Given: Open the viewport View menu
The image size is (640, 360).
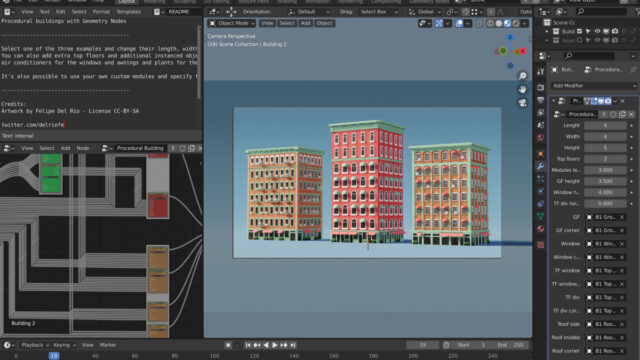Looking at the screenshot, I should (x=267, y=23).
